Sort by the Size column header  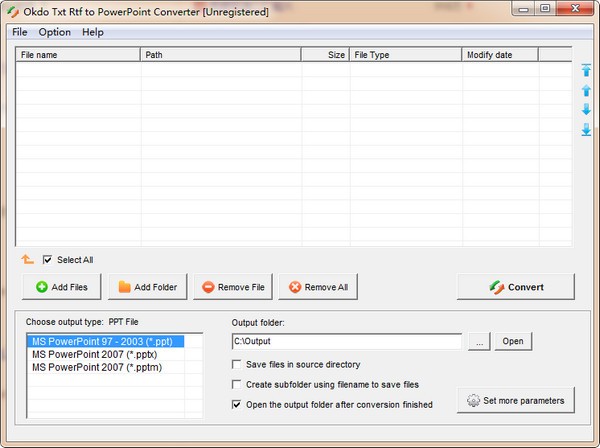(x=325, y=55)
